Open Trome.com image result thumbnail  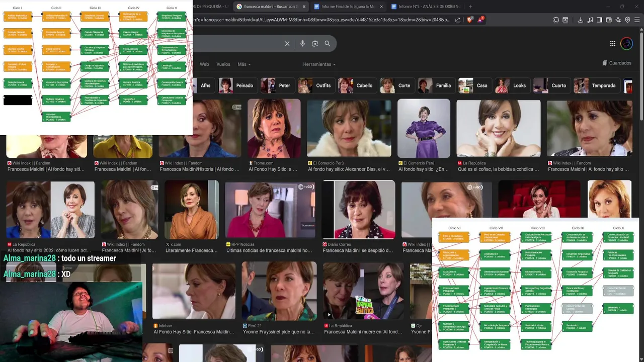click(274, 128)
